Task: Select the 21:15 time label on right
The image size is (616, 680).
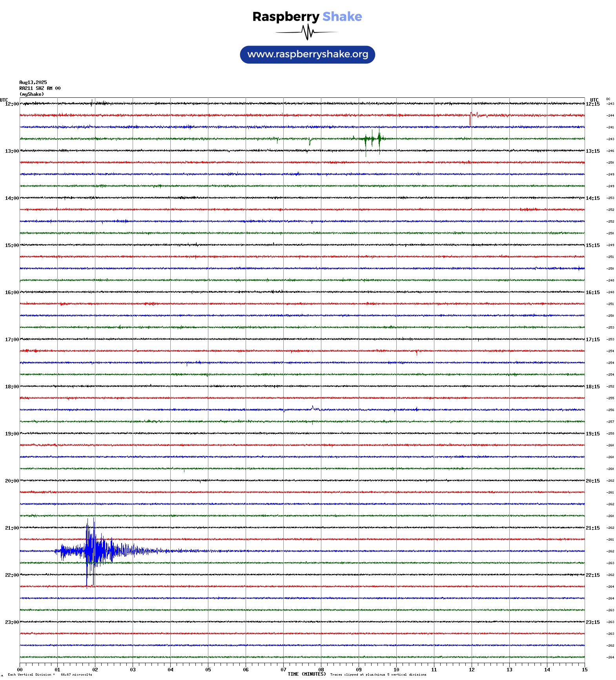Action: pos(592,528)
